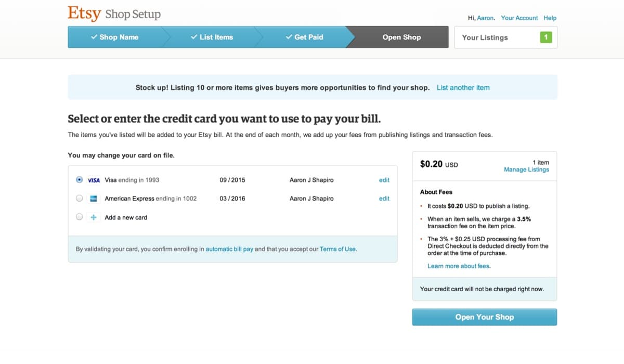This screenshot has height=364, width=624.
Task: Switch to the Open Shop step
Action: [401, 37]
